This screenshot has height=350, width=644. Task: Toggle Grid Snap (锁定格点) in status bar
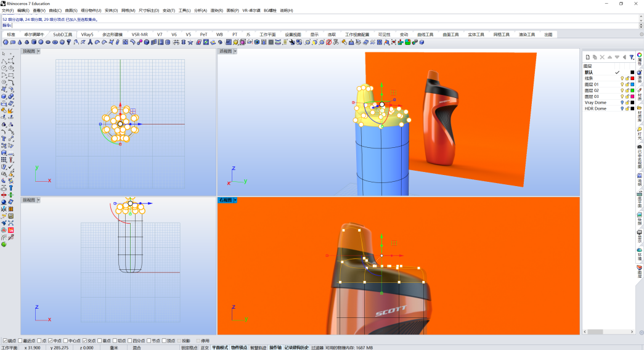189,348
